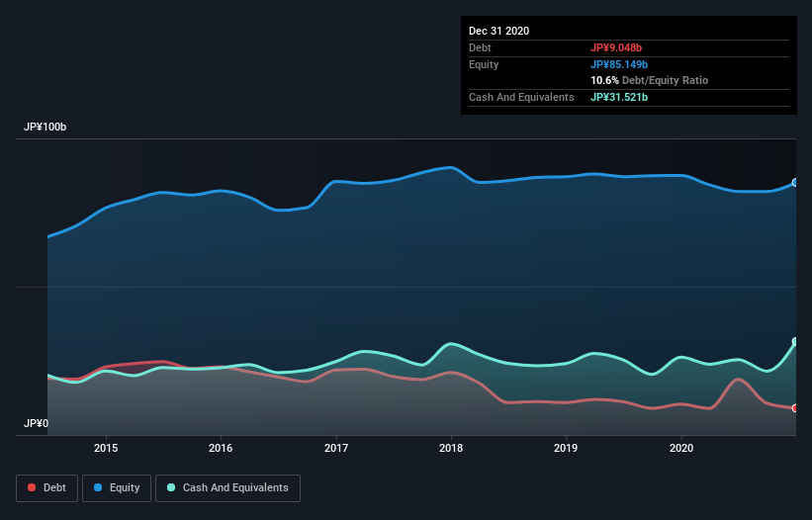This screenshot has width=812, height=520.
Task: Click the blue Equity endpoint marker
Action: point(795,183)
